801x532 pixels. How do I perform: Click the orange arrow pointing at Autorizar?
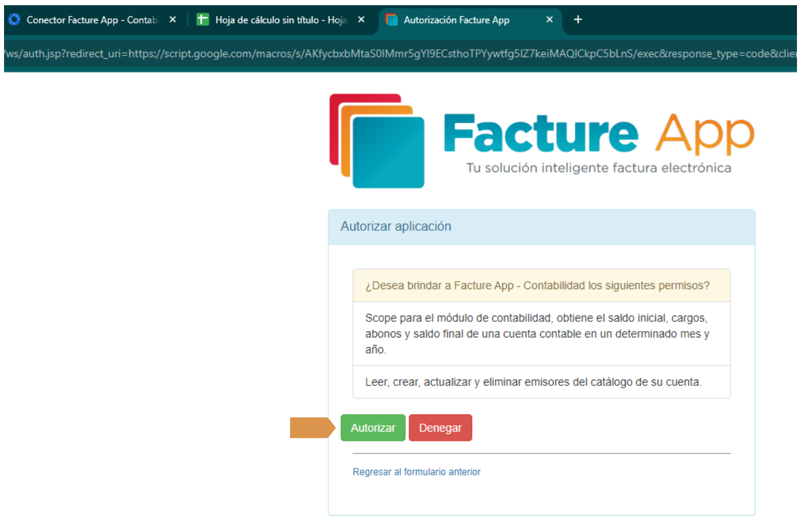click(312, 428)
